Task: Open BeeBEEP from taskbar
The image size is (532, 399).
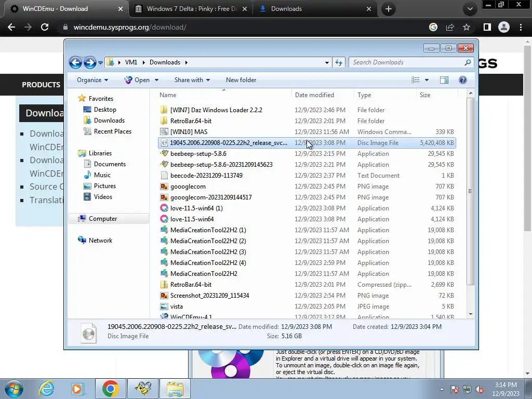Action: (143, 389)
